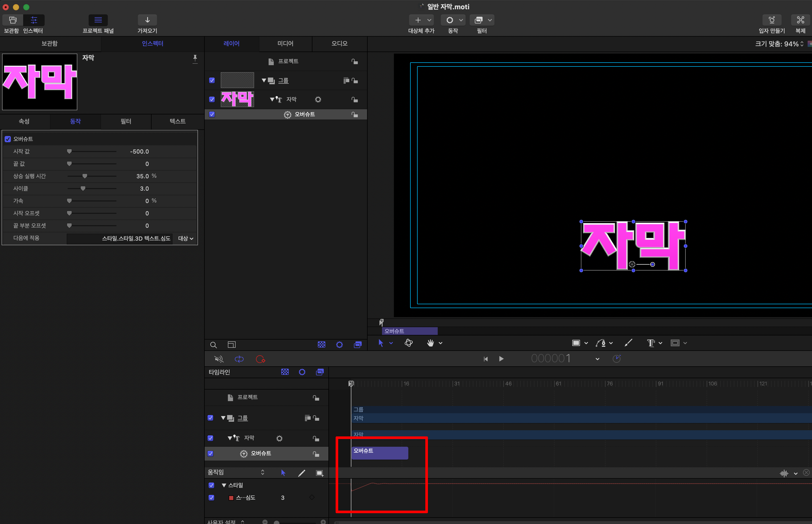Collapse the 그룹 layer disclosure triangle

click(263, 81)
